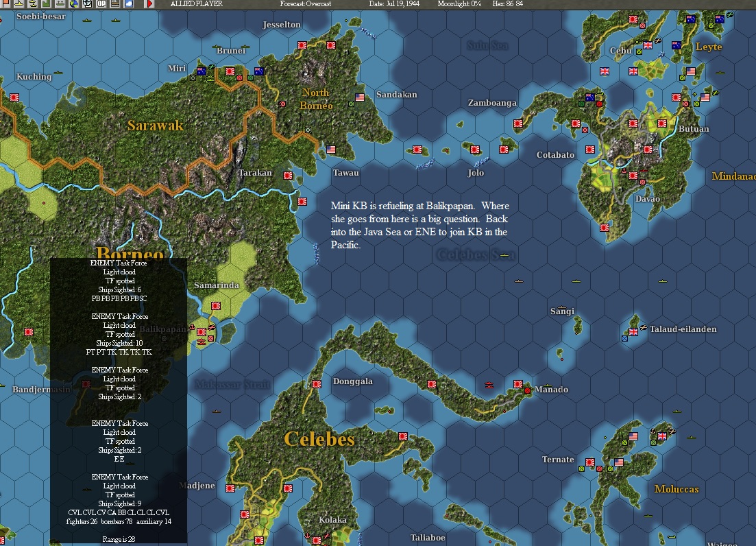Click the Hex: 86 84 coordinate readout
This screenshot has width=756, height=546.
507,3
